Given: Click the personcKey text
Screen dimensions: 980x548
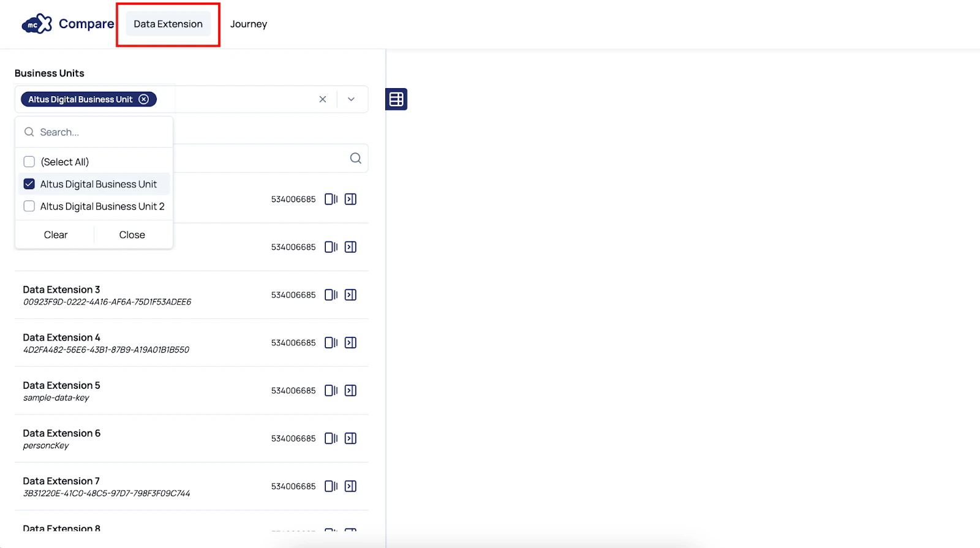Looking at the screenshot, I should tap(46, 445).
